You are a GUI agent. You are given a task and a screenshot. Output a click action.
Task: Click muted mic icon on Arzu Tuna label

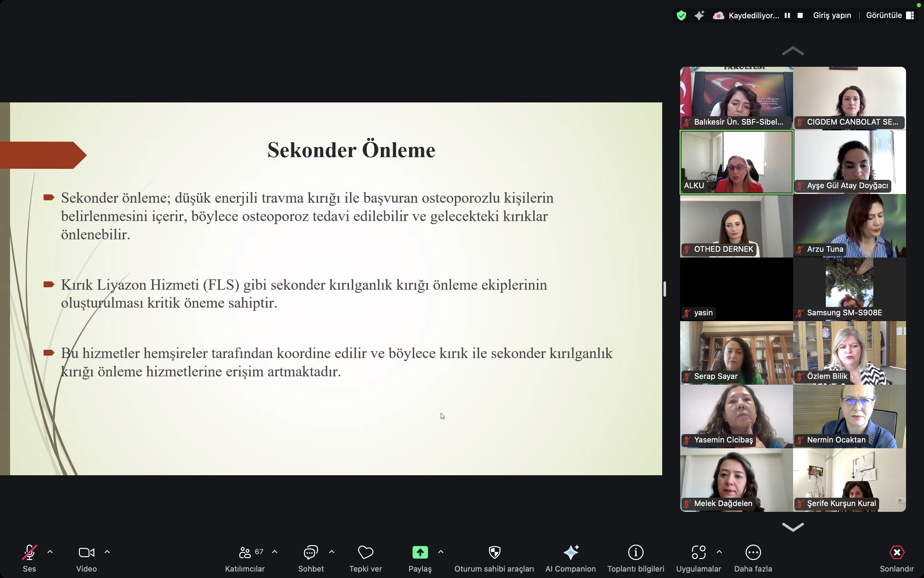800,250
